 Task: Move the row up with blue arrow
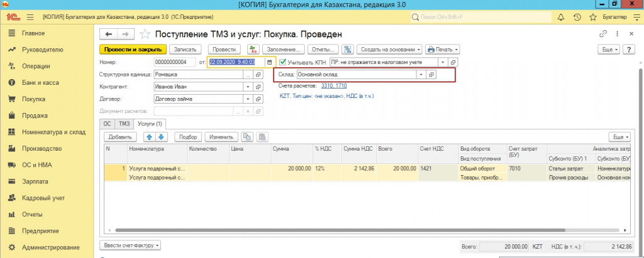point(148,137)
